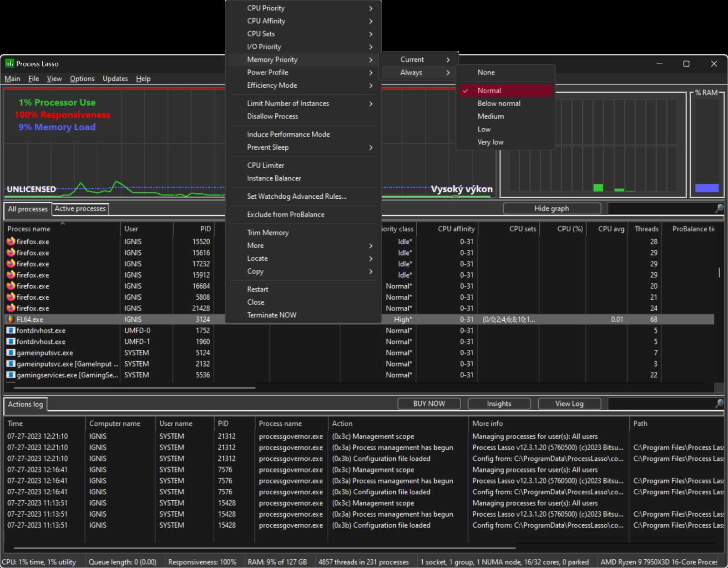Expand the Current memory priority submenu
This screenshot has width=728, height=568.
click(x=419, y=60)
